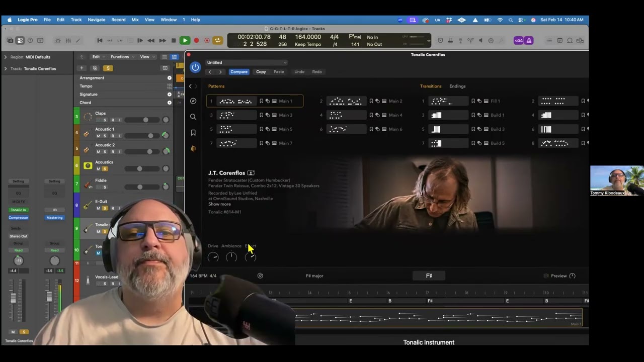Open the artist info icon next to J.T. Corenflos

251,173
